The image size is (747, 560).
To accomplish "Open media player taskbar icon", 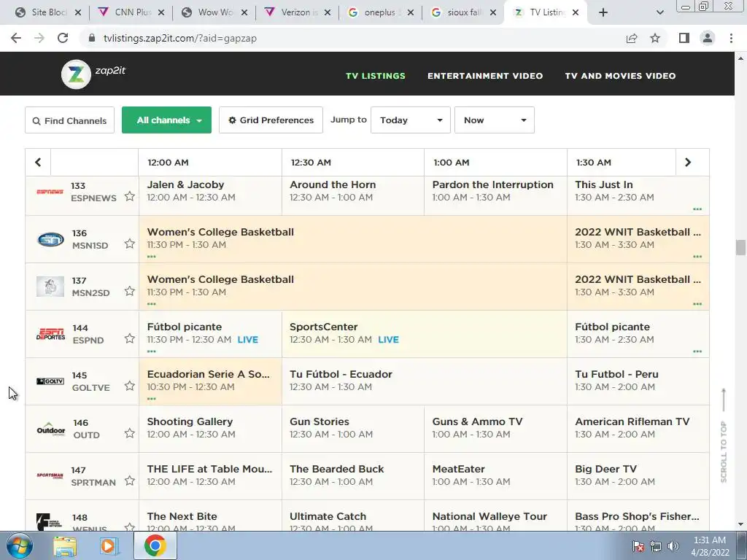I will pos(109,546).
